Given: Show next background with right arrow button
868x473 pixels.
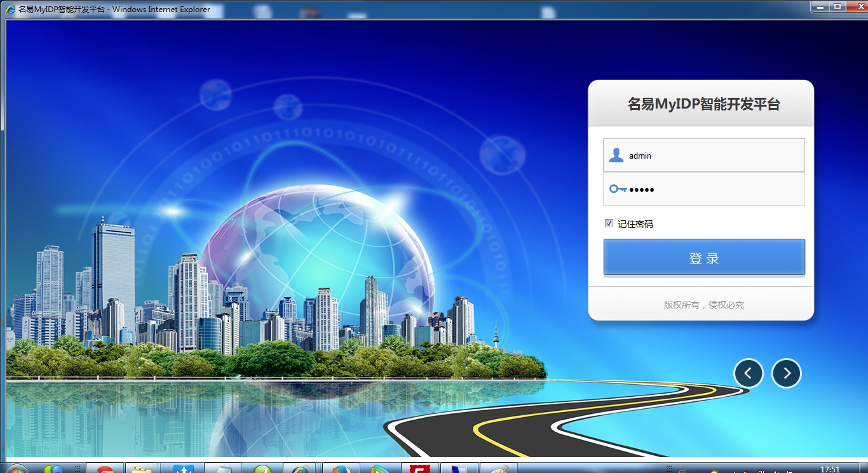Looking at the screenshot, I should 787,373.
